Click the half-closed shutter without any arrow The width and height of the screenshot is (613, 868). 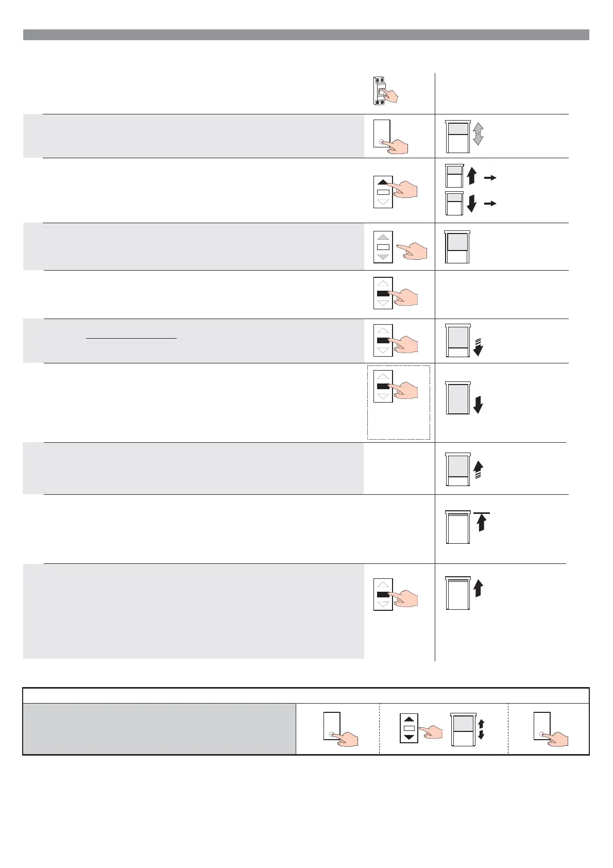[x=457, y=247]
